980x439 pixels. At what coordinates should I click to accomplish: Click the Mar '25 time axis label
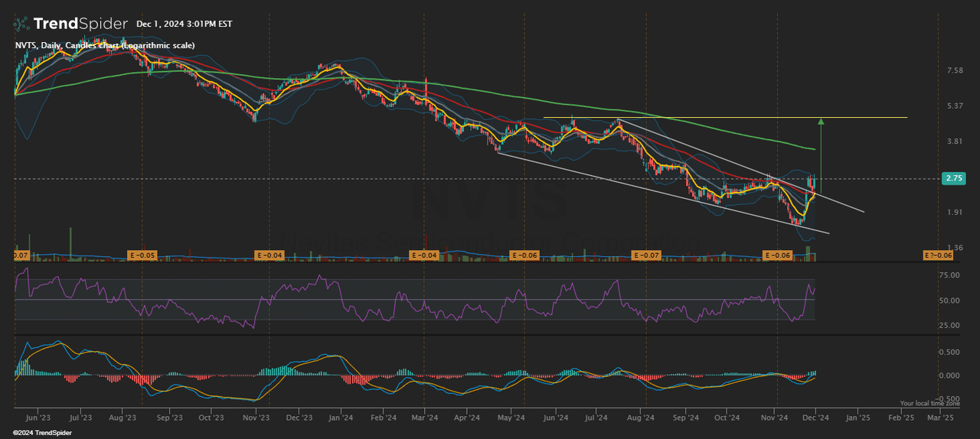939,418
